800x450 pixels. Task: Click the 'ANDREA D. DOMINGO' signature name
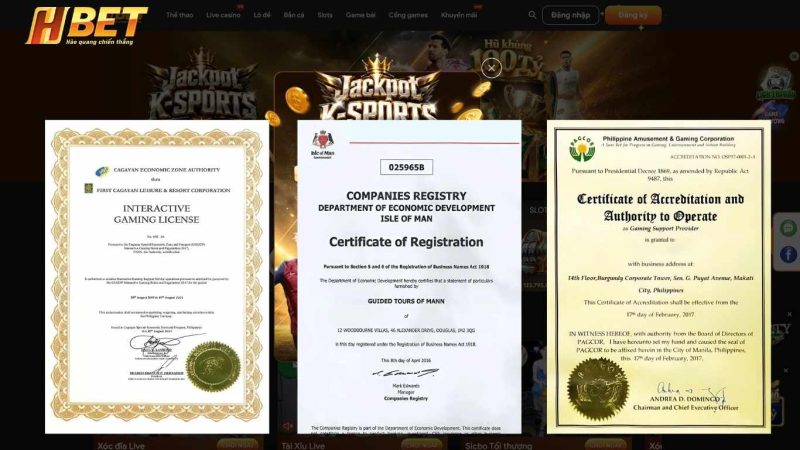tap(685, 399)
